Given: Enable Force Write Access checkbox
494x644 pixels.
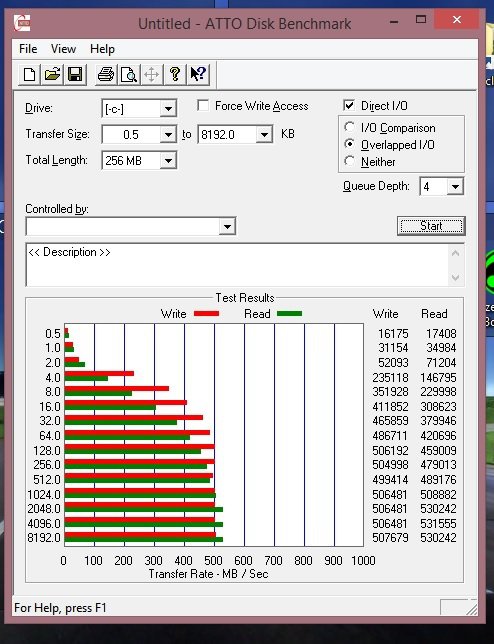Looking at the screenshot, I should point(203,106).
